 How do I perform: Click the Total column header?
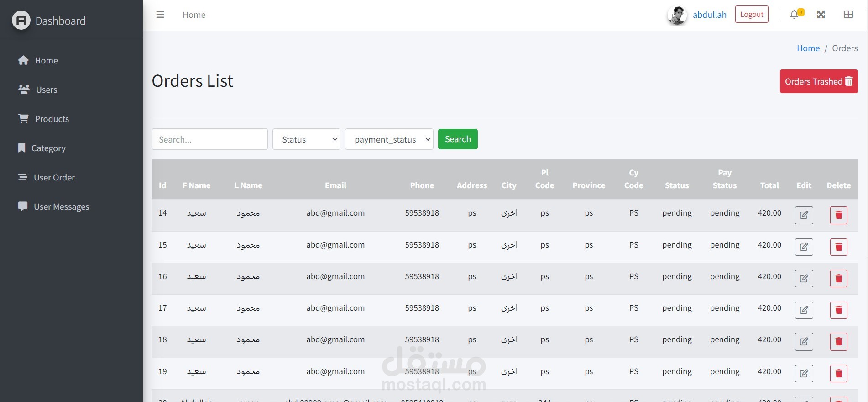point(769,185)
